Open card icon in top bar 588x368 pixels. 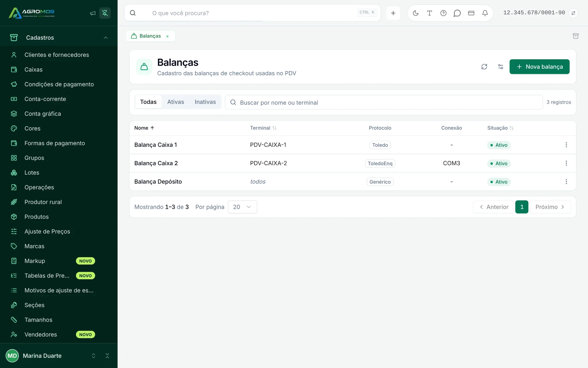pos(471,13)
